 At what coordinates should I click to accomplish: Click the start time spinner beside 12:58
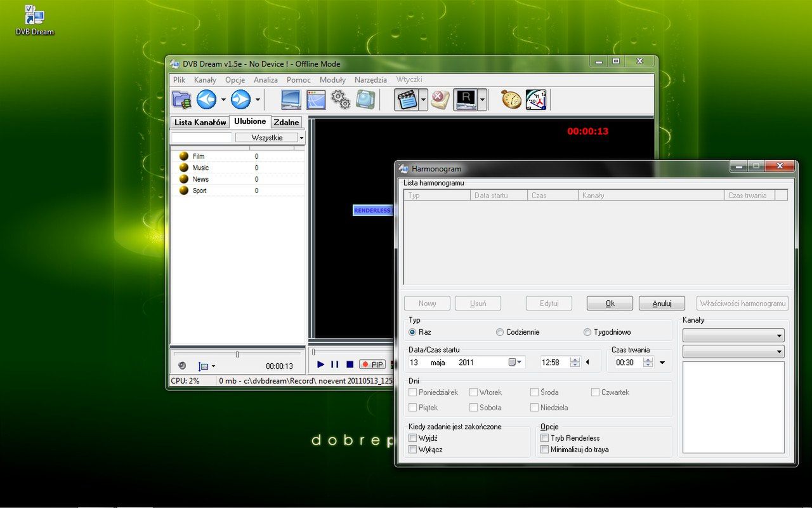pos(575,363)
